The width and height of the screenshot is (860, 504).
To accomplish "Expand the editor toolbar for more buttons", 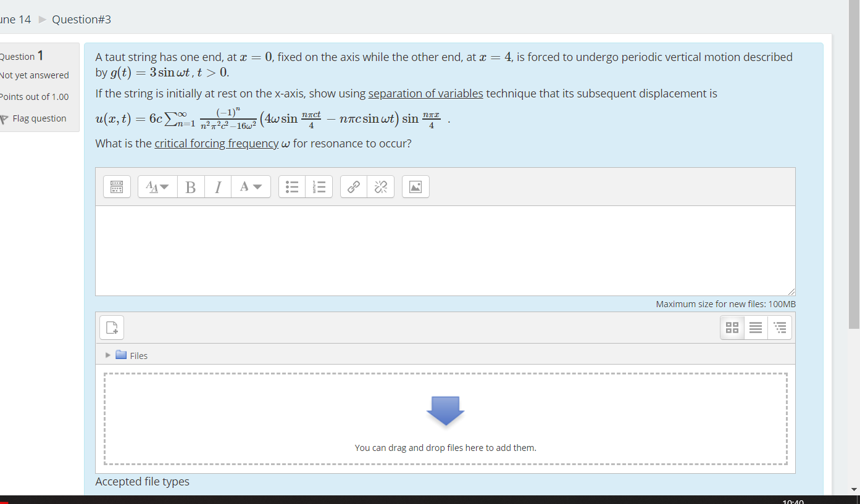I will [x=117, y=186].
